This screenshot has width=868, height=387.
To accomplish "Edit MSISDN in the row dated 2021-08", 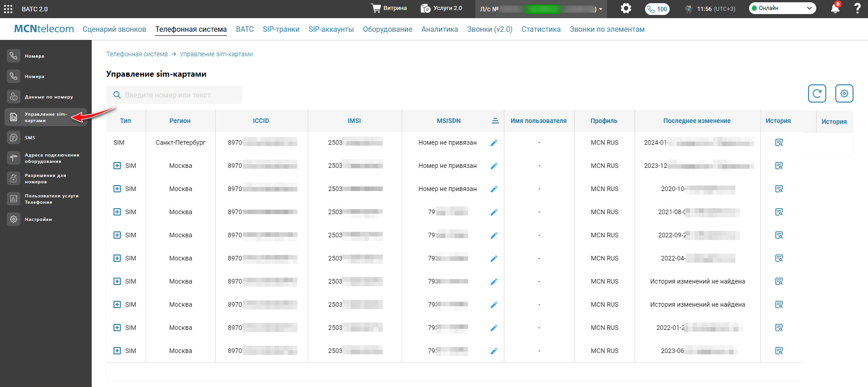I will pos(494,212).
